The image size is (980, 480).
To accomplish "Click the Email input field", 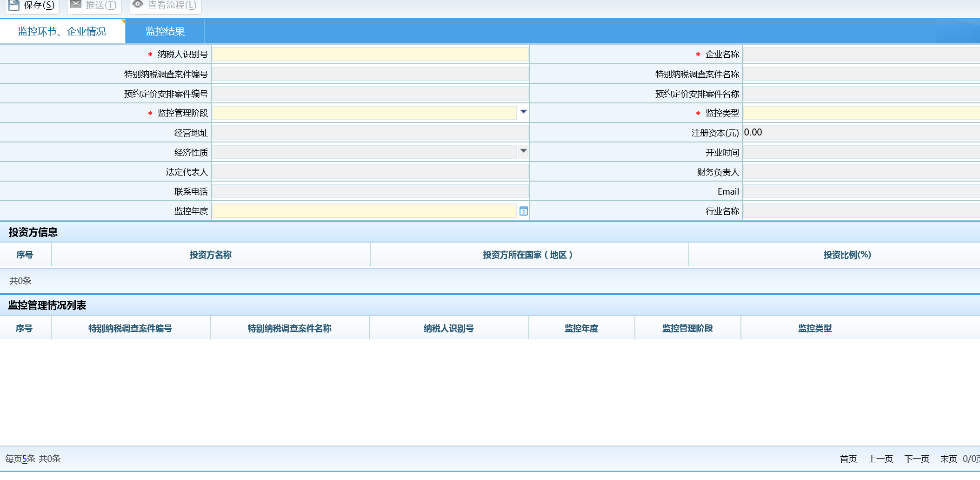I will click(x=861, y=191).
